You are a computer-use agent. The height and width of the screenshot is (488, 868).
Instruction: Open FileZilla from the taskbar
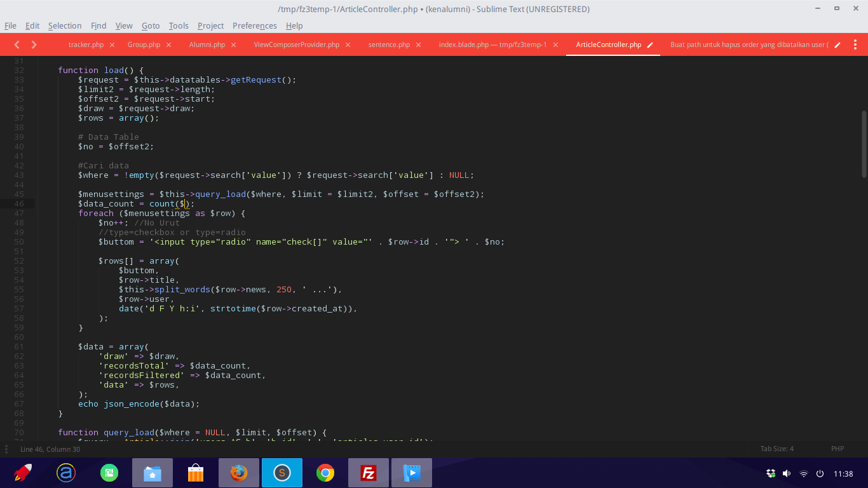[x=368, y=473]
